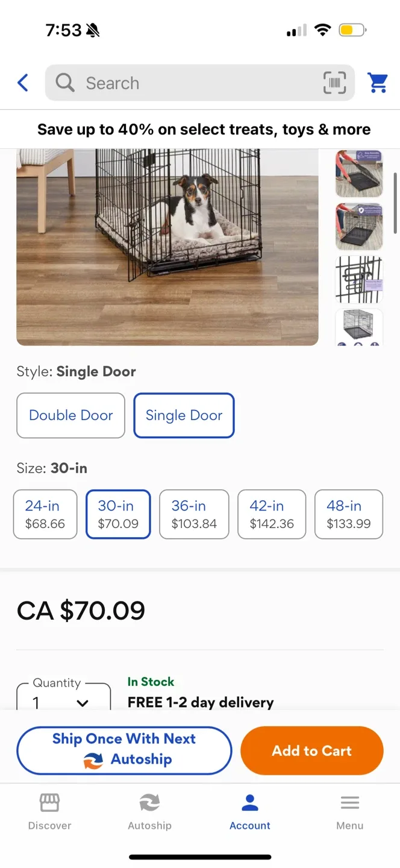Tap the promo banner for 40% savings

pos(204,129)
